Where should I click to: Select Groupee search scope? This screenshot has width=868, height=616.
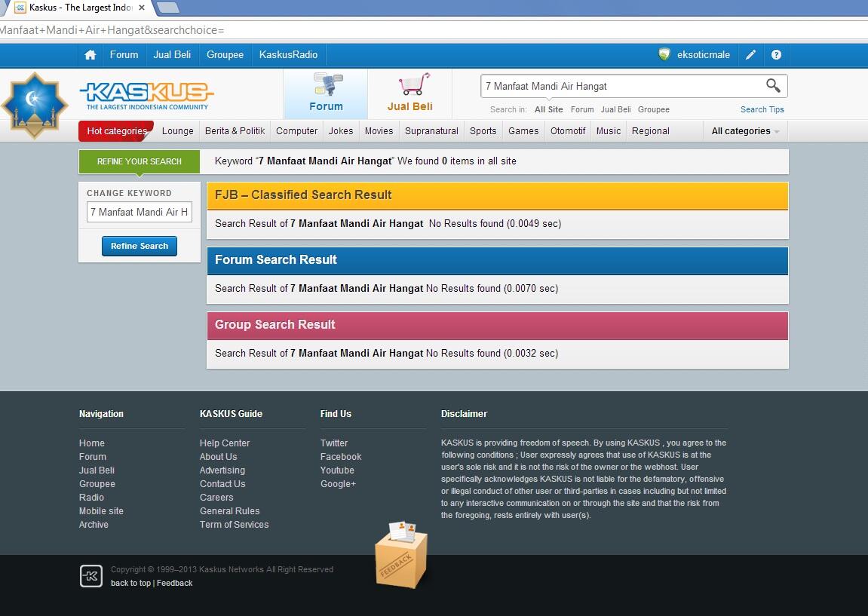click(x=654, y=109)
